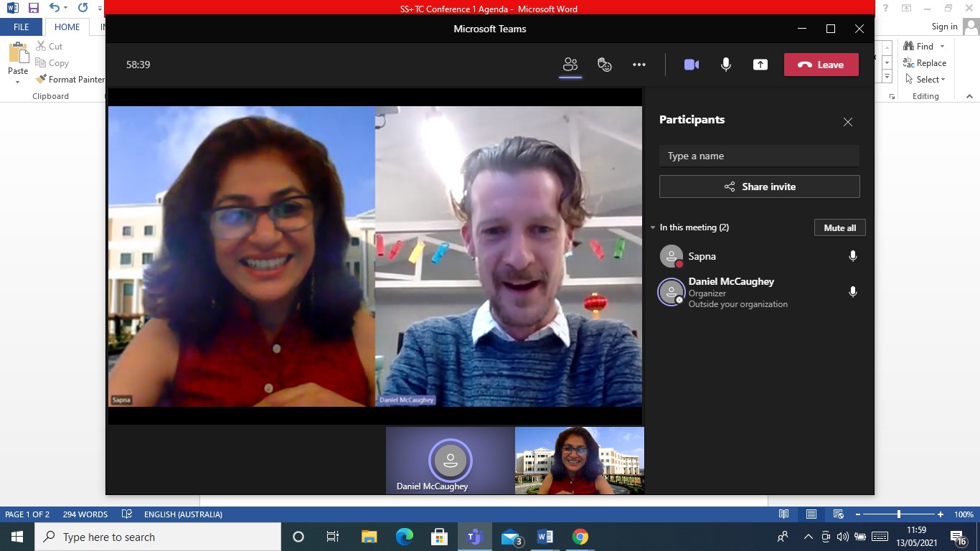Open the participants panel icon in Teams toolbar
Viewport: 980px width, 551px height.
570,65
